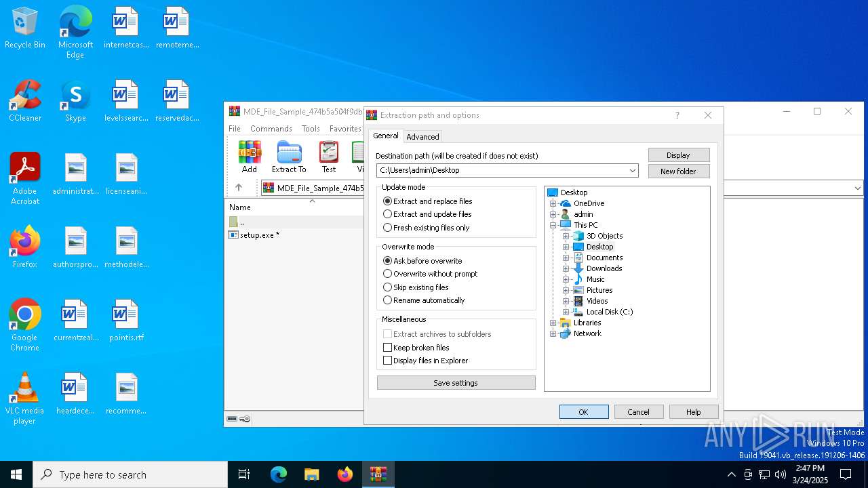Open Recycle Bin desktop icon
The width and height of the screenshot is (868, 488).
coord(25,28)
